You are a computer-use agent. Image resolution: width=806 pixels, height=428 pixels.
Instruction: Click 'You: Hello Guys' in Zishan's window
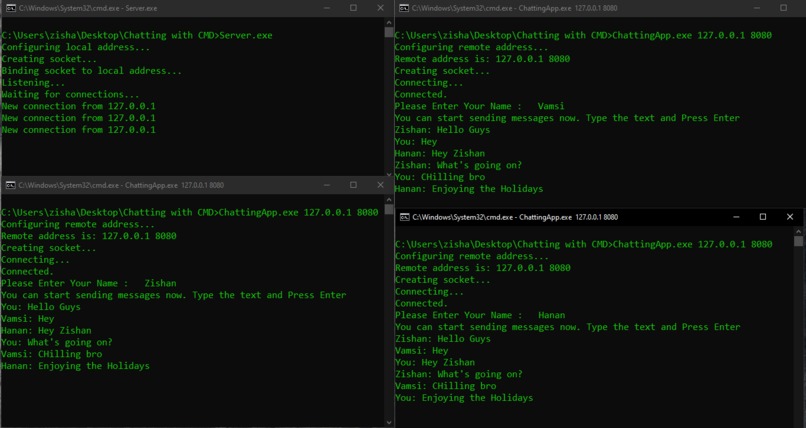pyautogui.click(x=41, y=307)
